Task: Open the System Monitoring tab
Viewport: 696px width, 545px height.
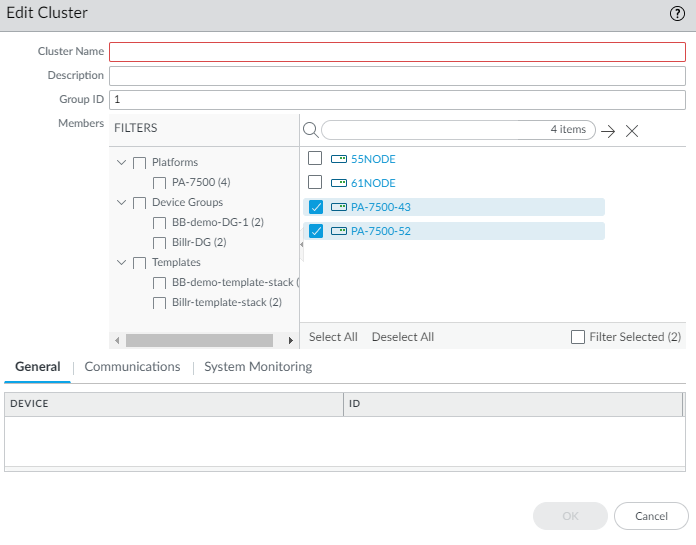Action: coord(258,367)
